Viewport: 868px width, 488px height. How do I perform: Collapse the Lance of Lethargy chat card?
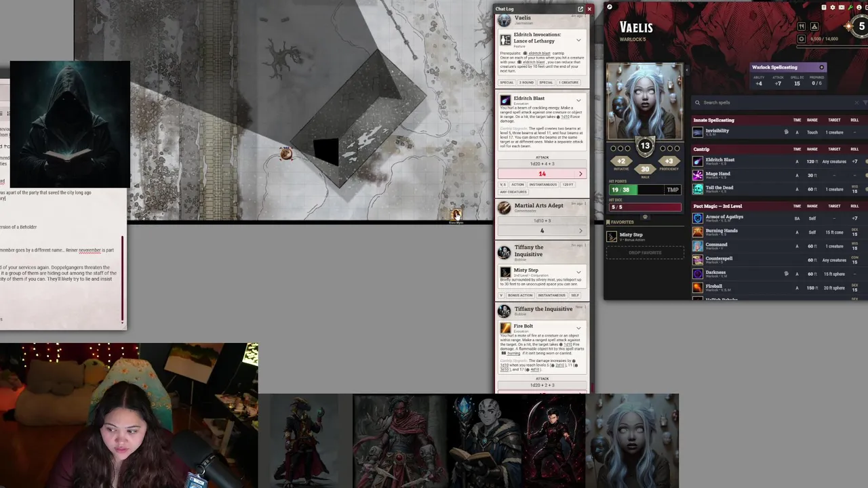pos(578,39)
